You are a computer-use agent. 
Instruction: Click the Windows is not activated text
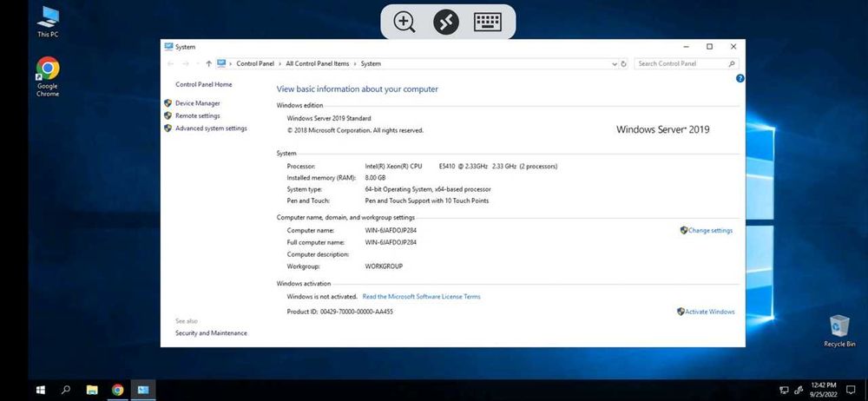(x=322, y=296)
